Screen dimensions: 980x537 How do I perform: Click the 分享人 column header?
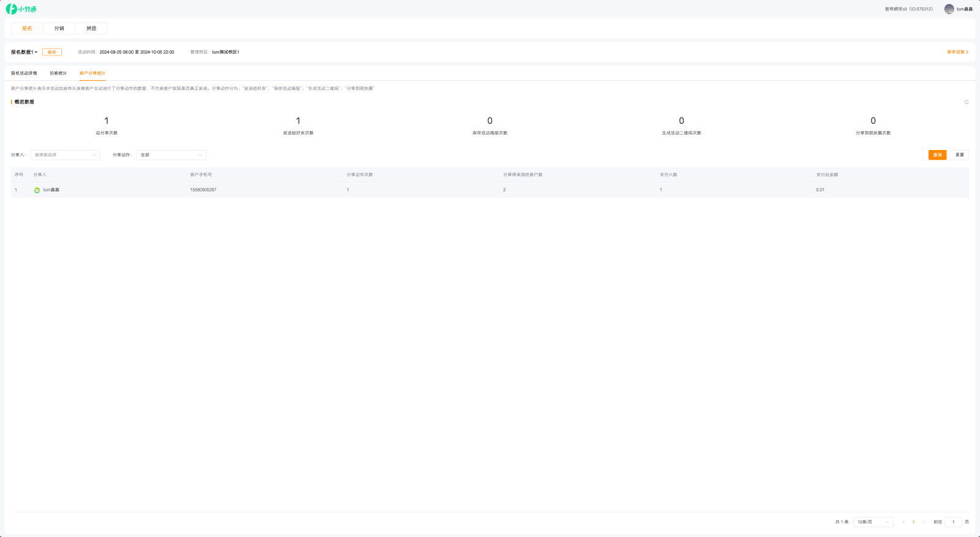(40, 175)
